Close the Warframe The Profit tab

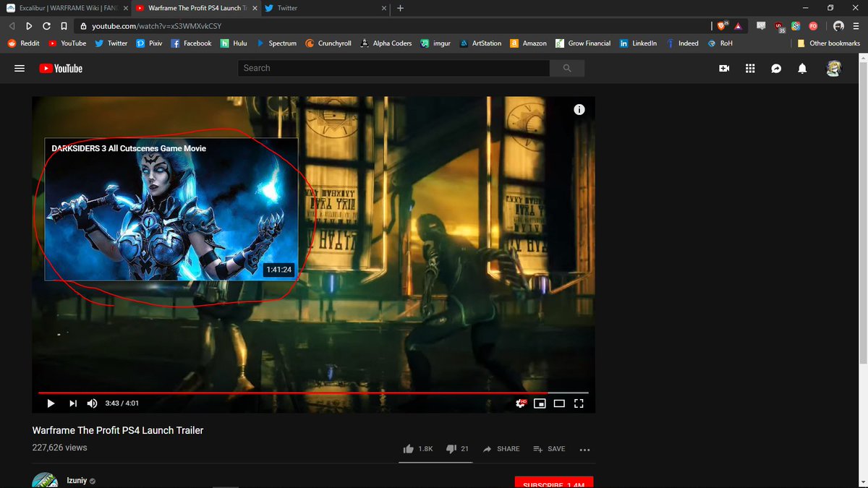[255, 8]
